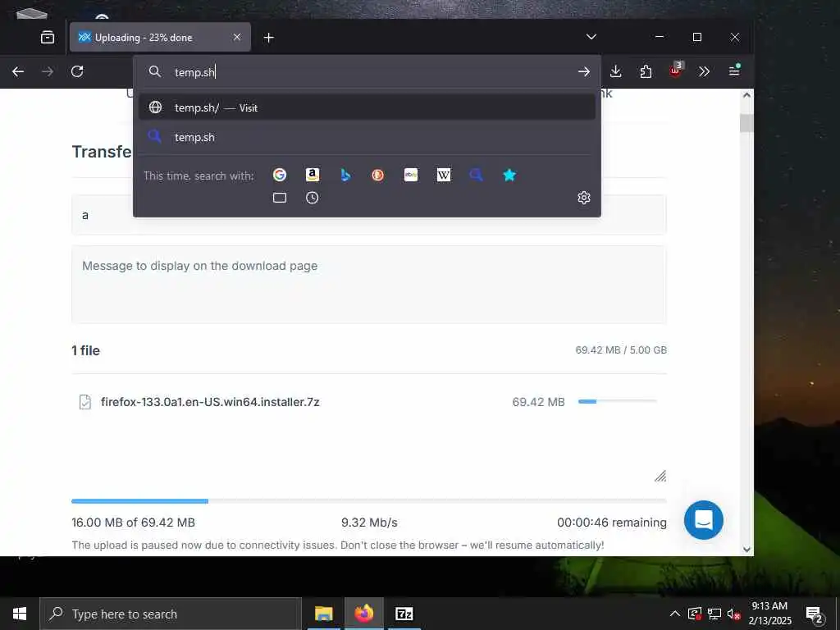
Task: Search bookmarks with star icon
Action: coord(509,175)
